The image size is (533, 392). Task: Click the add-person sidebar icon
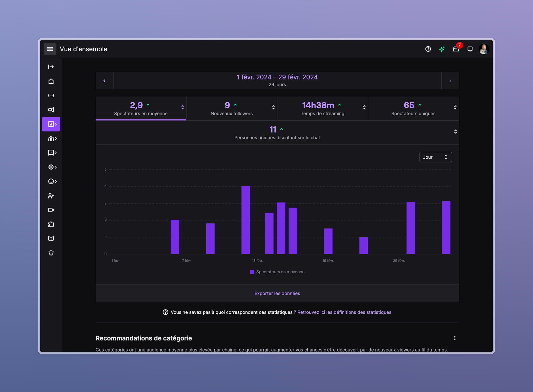(x=51, y=196)
